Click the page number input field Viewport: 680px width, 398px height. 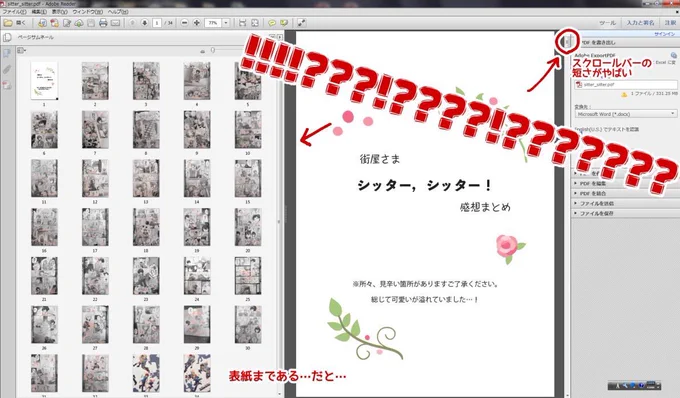(157, 23)
